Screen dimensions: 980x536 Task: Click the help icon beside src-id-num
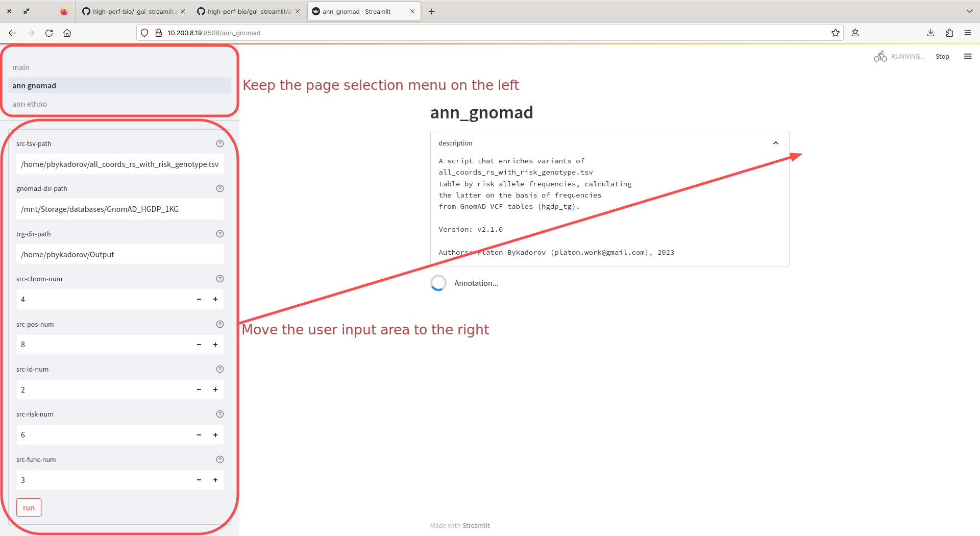click(x=220, y=369)
